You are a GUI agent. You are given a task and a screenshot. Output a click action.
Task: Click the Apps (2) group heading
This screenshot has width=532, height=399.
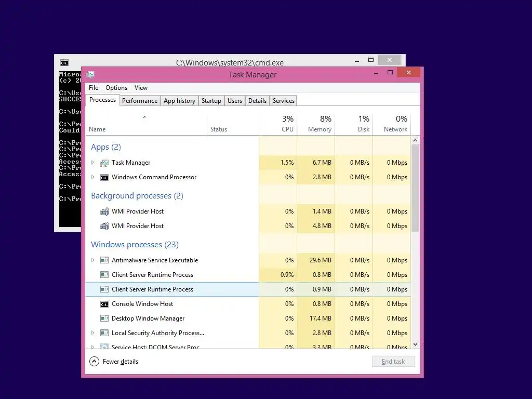(x=106, y=147)
